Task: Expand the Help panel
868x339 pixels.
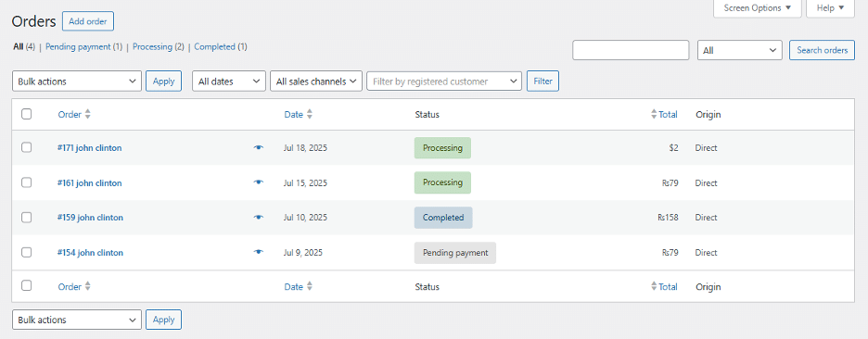Action: tap(830, 8)
